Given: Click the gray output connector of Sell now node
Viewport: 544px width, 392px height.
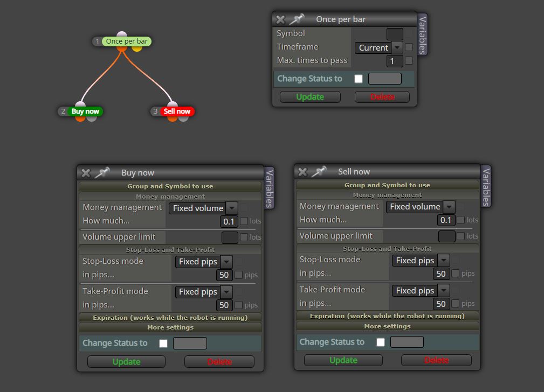Looking at the screenshot, I should [183, 118].
